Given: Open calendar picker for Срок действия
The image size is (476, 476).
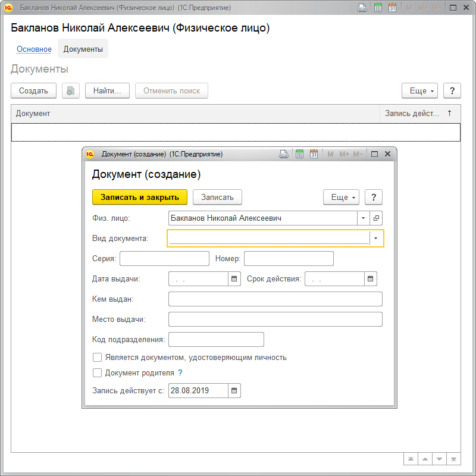Looking at the screenshot, I should tap(370, 278).
